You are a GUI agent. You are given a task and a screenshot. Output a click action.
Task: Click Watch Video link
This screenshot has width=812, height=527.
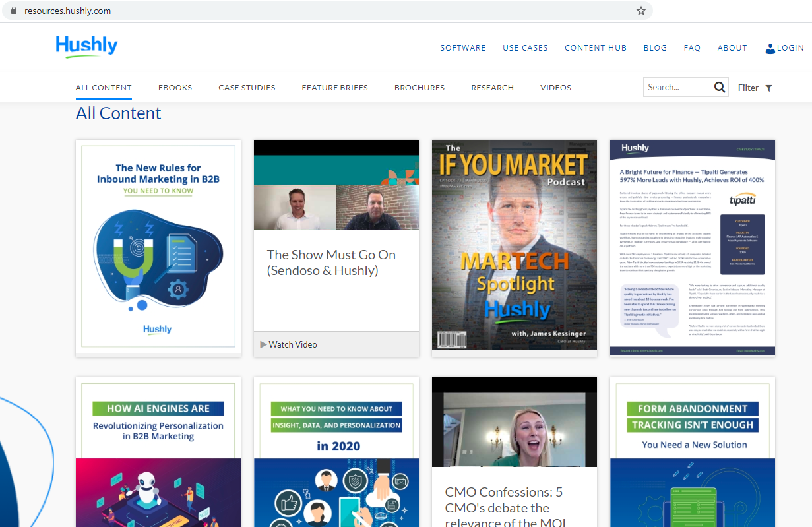[x=293, y=344]
